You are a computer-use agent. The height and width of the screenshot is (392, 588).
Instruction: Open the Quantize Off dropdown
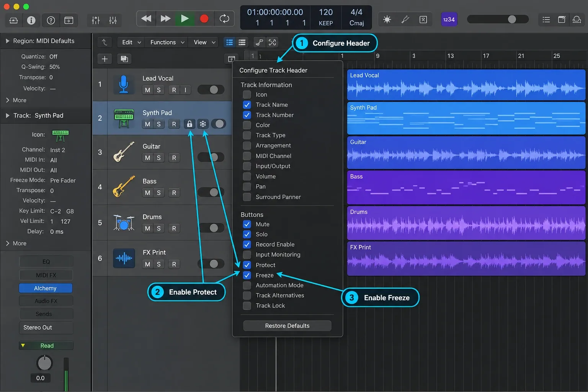tap(53, 57)
